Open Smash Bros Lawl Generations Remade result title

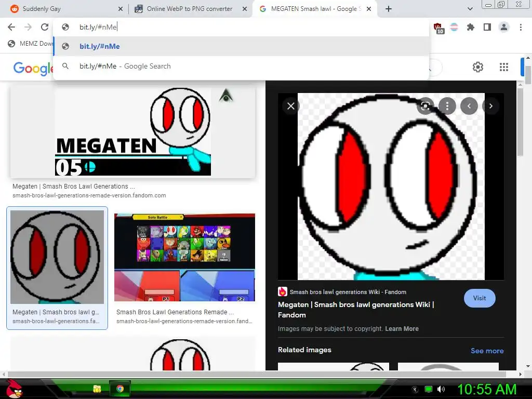coord(175,312)
